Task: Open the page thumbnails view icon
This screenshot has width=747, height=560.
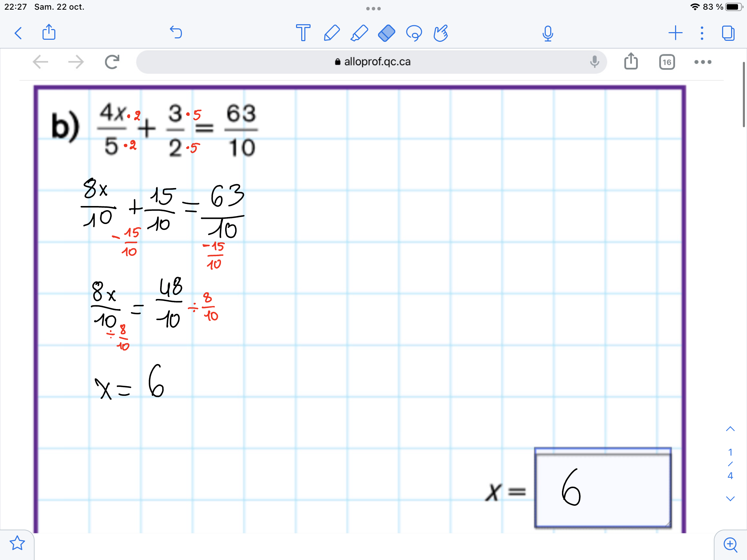Action: click(728, 33)
